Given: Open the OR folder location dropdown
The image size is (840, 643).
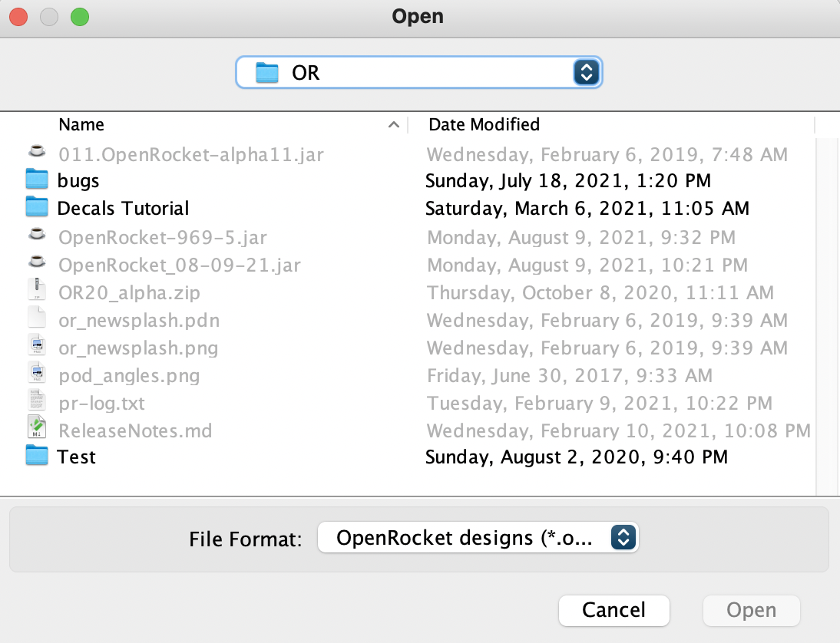Looking at the screenshot, I should [x=586, y=72].
